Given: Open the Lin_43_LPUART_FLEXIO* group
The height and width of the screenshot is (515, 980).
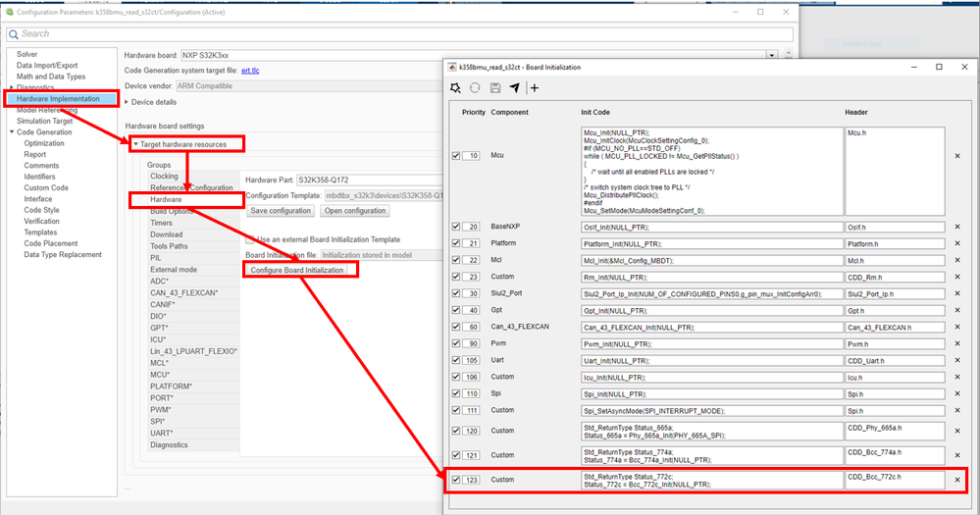Looking at the screenshot, I should [x=193, y=351].
